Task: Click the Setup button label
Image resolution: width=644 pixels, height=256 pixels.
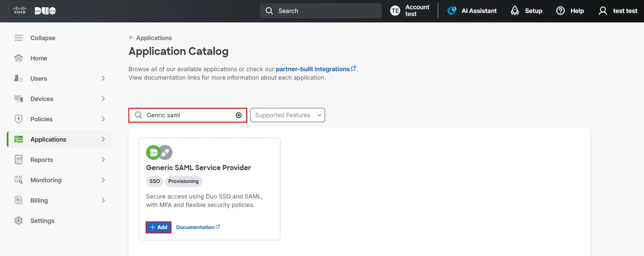Action: [533, 11]
